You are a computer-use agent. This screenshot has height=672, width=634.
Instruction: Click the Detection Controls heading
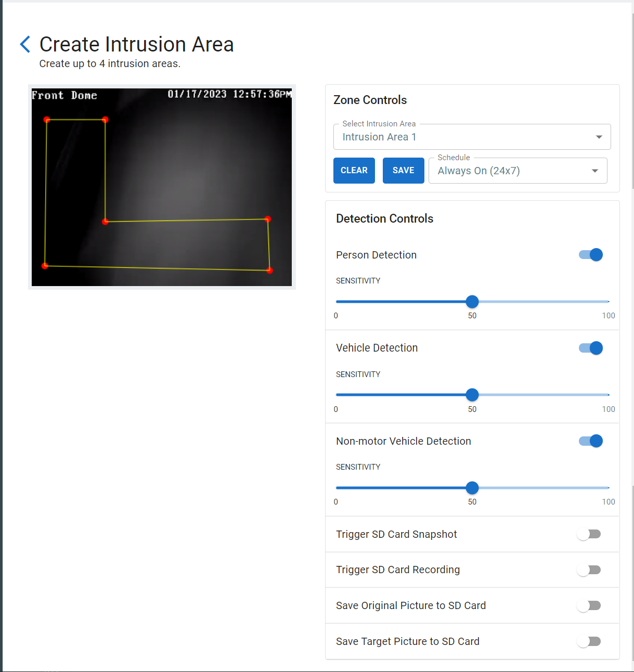[x=385, y=218]
